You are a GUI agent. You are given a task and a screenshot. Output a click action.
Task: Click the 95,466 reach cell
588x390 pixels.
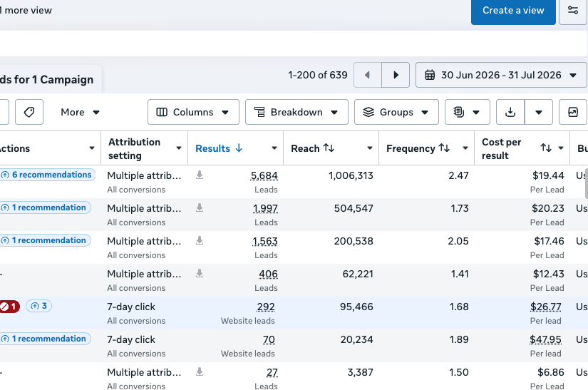356,307
